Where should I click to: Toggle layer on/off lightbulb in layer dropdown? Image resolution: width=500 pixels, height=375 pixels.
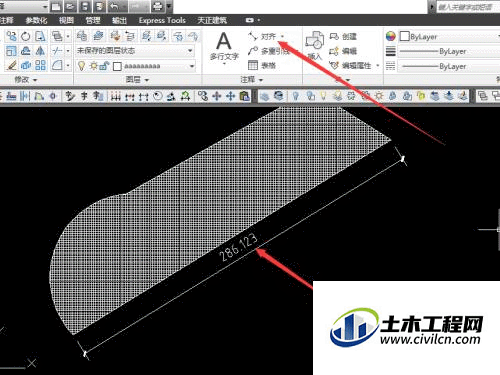(x=81, y=66)
